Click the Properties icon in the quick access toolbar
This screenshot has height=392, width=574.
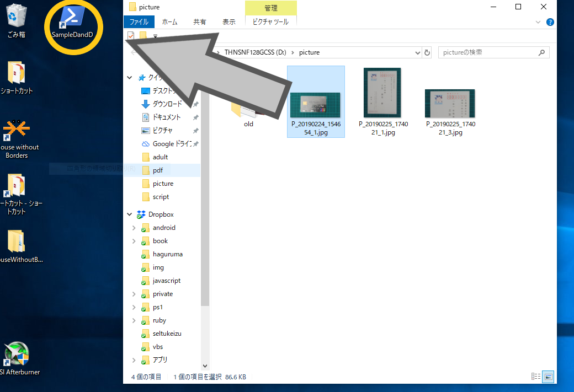click(131, 36)
